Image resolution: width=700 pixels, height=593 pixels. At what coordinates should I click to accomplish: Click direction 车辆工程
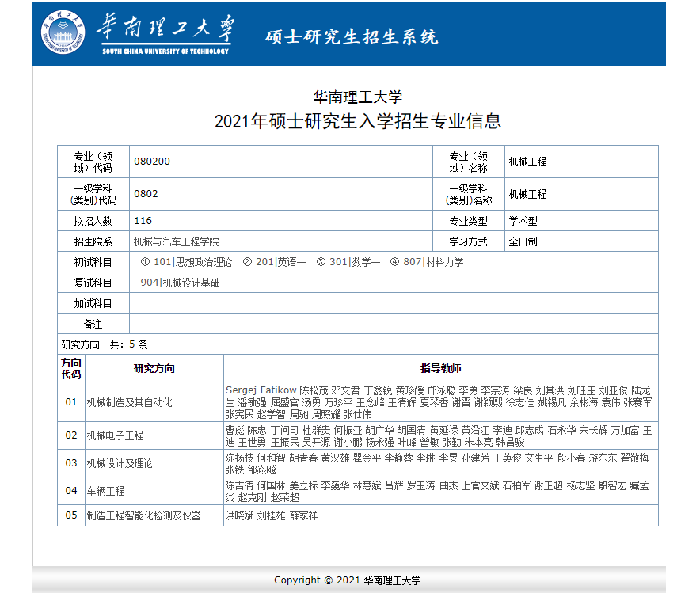106,492
